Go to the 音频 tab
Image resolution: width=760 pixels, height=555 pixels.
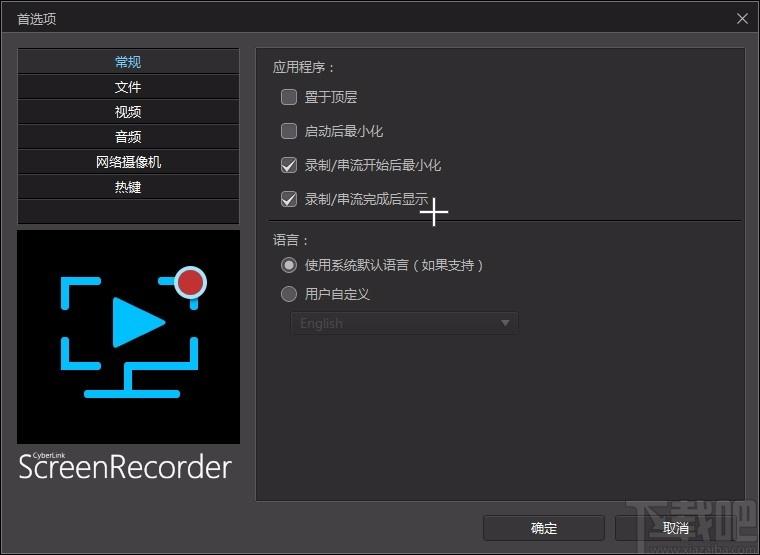point(128,137)
